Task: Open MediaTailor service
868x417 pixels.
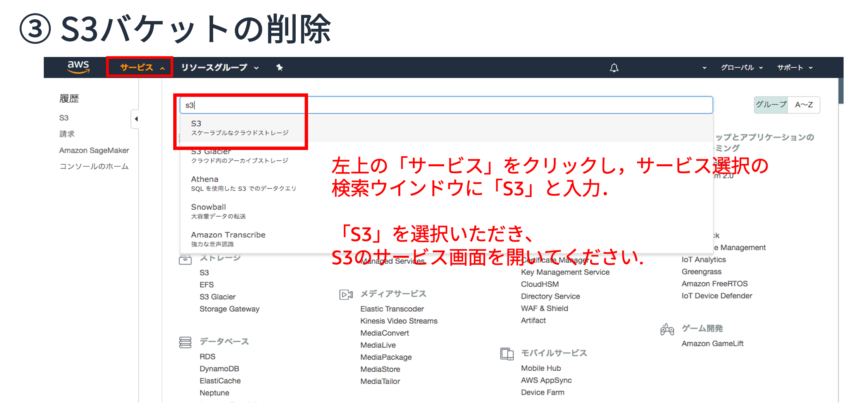Action: 380,381
